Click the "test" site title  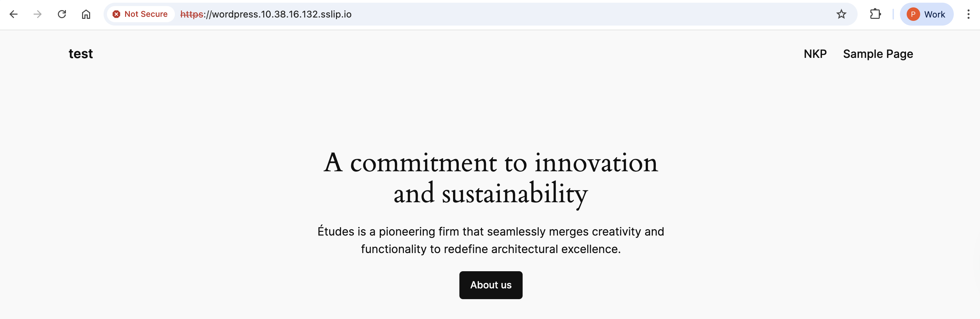[x=81, y=54]
